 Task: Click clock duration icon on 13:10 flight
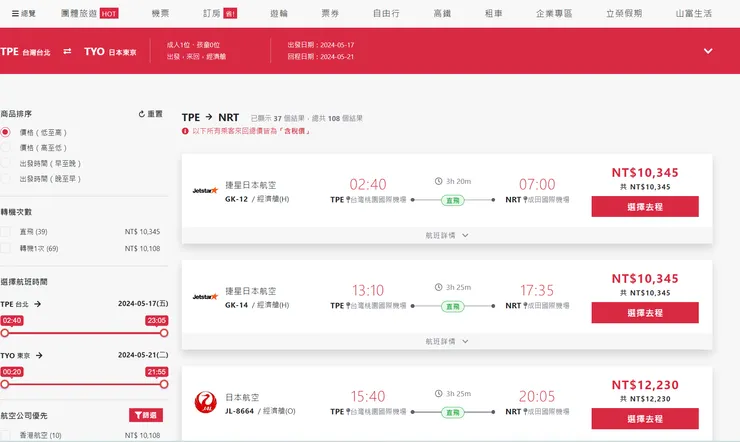click(x=438, y=287)
